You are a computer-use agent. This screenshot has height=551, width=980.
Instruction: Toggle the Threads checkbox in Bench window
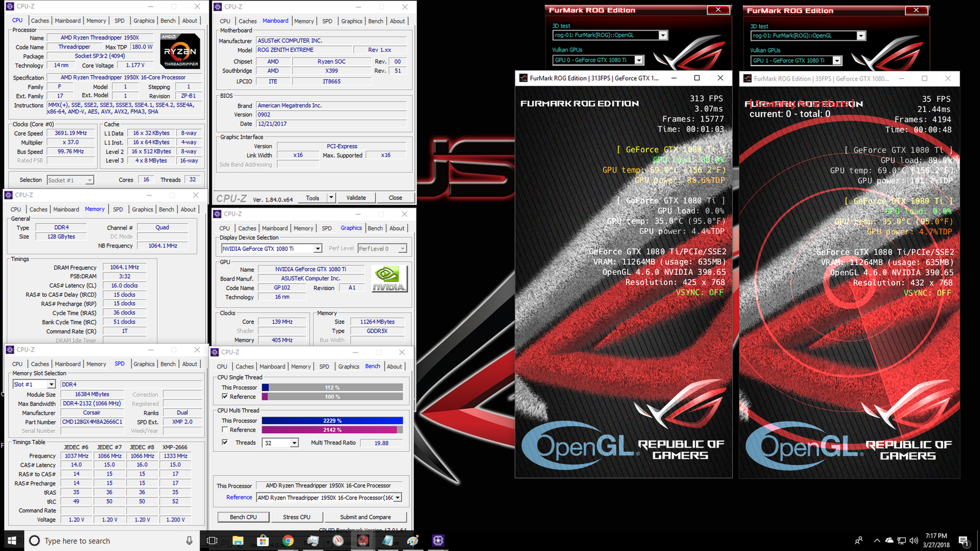pyautogui.click(x=225, y=442)
